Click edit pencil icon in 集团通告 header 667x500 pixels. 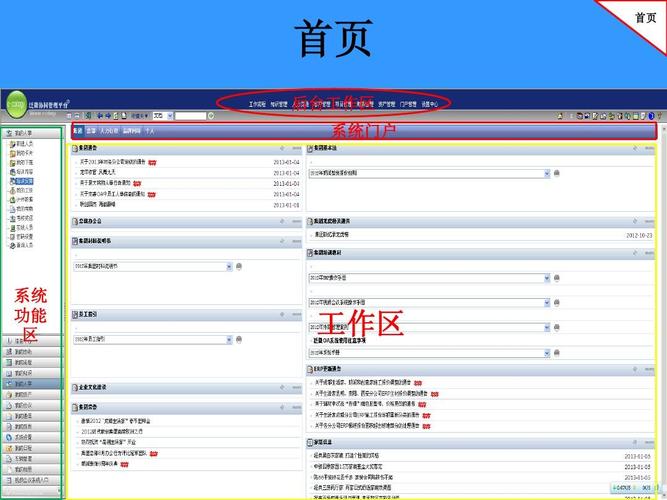tap(282, 148)
